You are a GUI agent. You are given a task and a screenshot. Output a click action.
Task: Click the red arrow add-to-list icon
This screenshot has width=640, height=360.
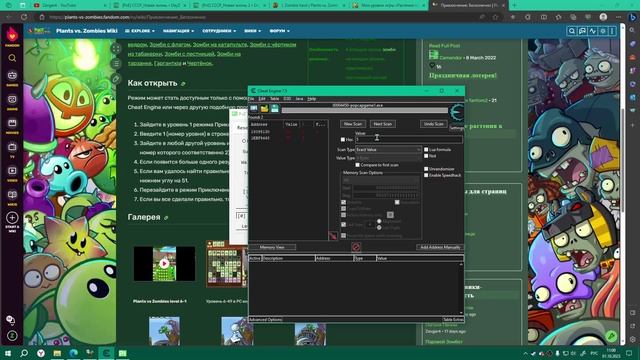coord(333,236)
